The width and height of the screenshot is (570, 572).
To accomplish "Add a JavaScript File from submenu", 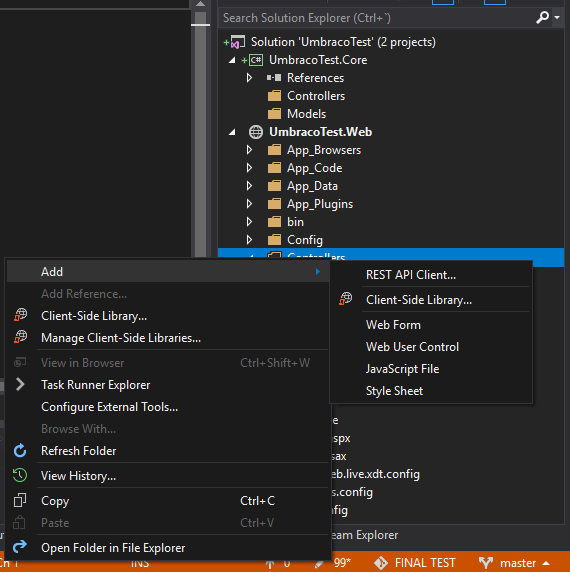I will click(x=431, y=369).
